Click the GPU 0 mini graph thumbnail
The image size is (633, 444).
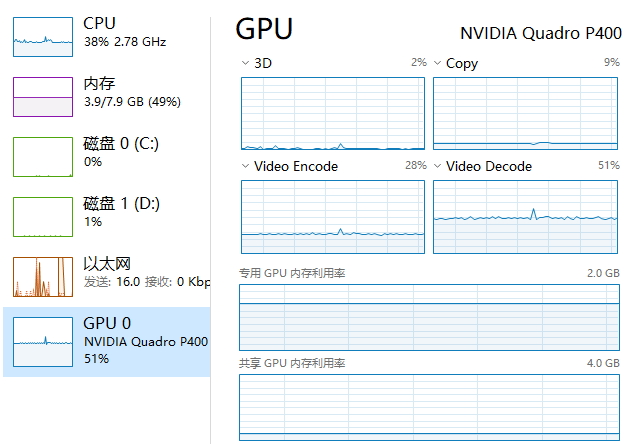pos(43,342)
